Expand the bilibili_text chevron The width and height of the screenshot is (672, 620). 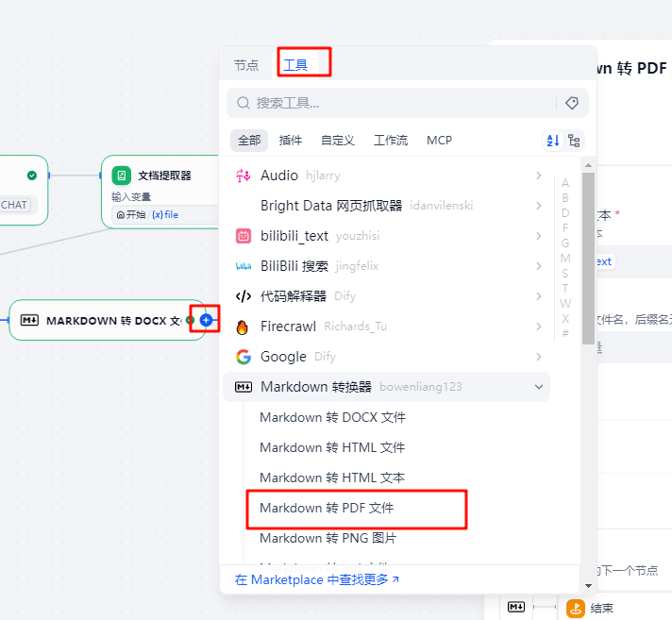(x=539, y=236)
